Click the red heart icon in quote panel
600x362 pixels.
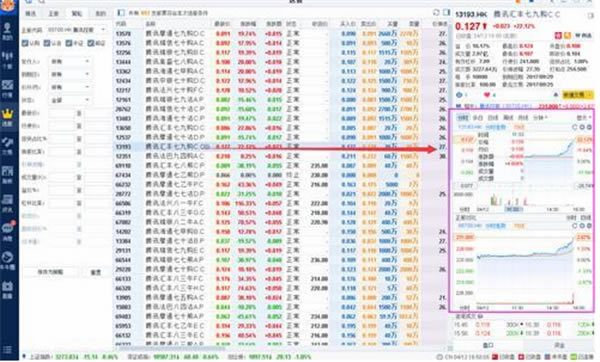pos(487,95)
